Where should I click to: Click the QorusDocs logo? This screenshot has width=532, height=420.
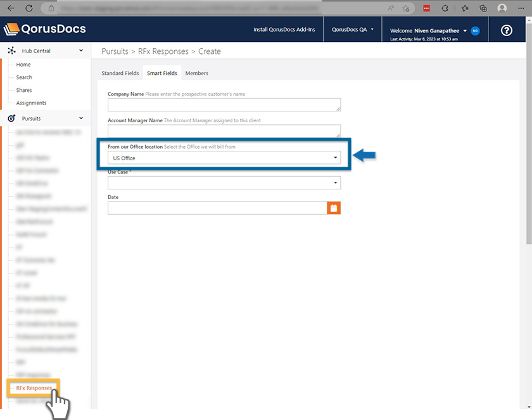(44, 29)
